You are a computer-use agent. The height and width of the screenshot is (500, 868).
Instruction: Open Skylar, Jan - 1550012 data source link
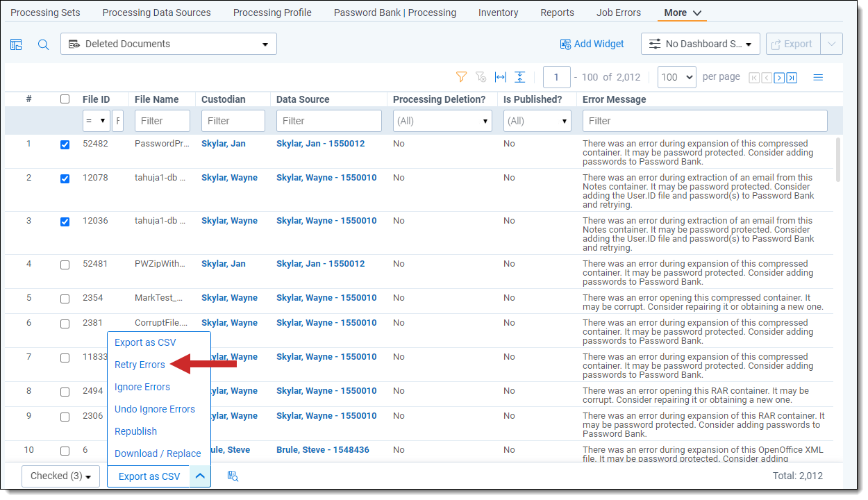click(320, 144)
